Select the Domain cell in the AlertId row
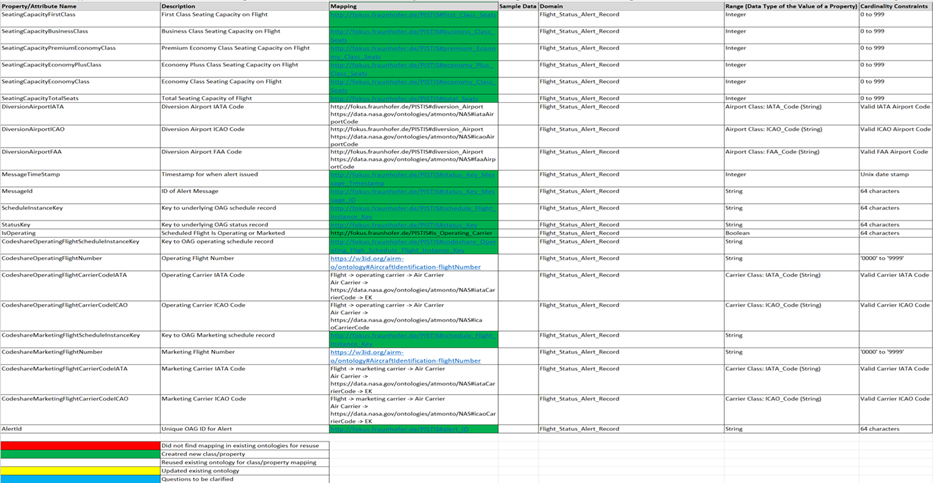Viewport: 933px width, 486px height. click(x=631, y=429)
